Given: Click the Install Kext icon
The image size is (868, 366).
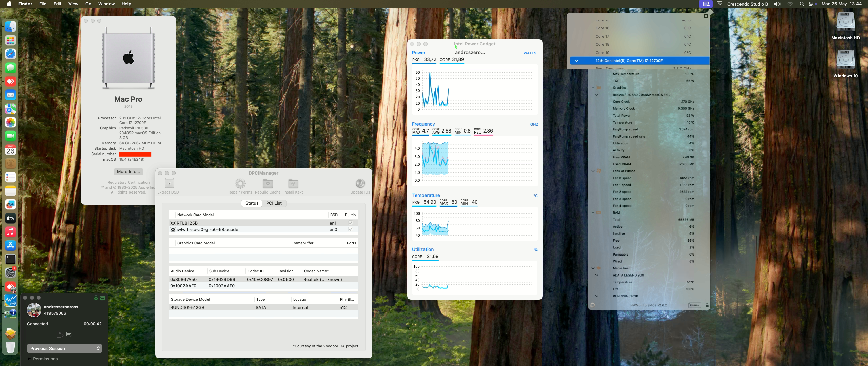Looking at the screenshot, I should click(x=293, y=183).
